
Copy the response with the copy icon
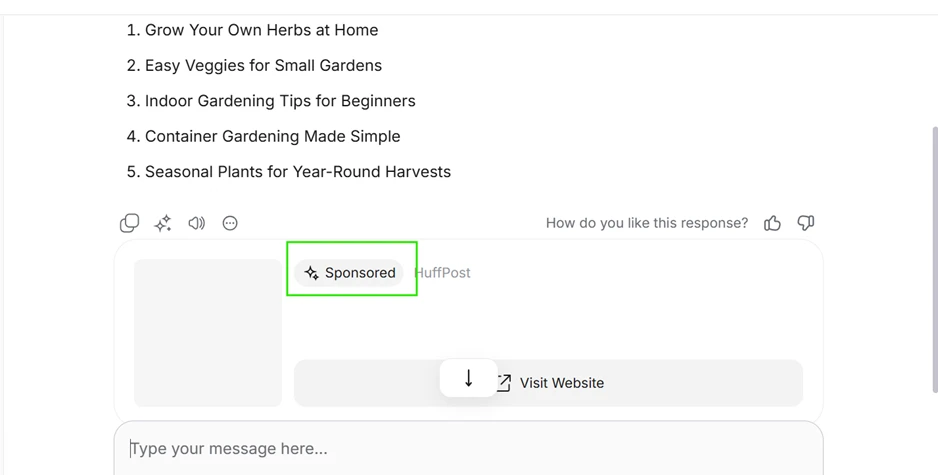coord(129,223)
